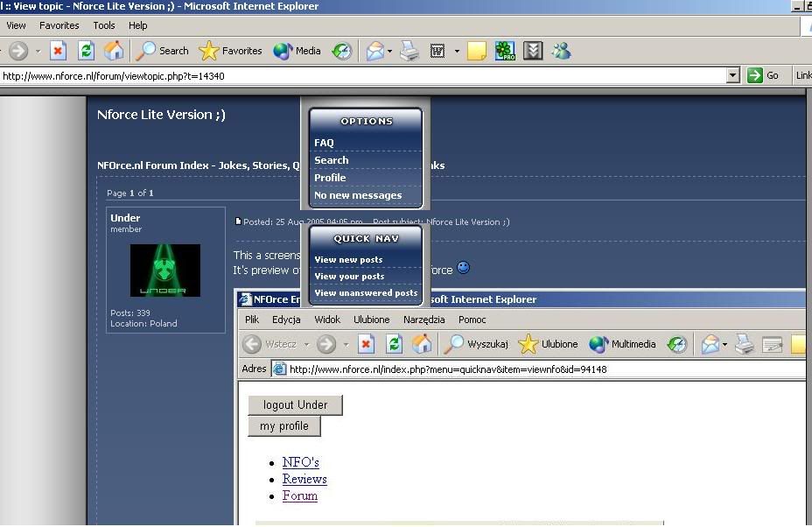The height and width of the screenshot is (527, 812).
Task: Expand the Edit with Word dropdown arrow
Action: click(457, 52)
